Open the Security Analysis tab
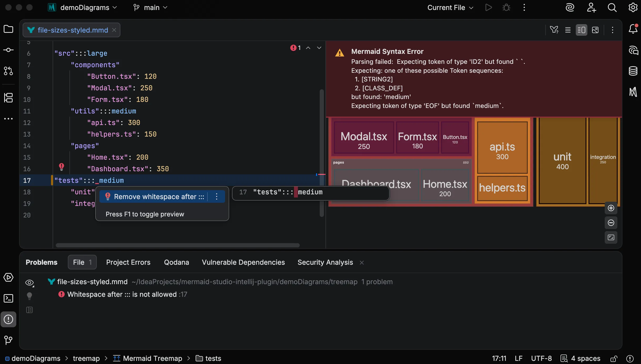This screenshot has width=641, height=364. pos(325,262)
